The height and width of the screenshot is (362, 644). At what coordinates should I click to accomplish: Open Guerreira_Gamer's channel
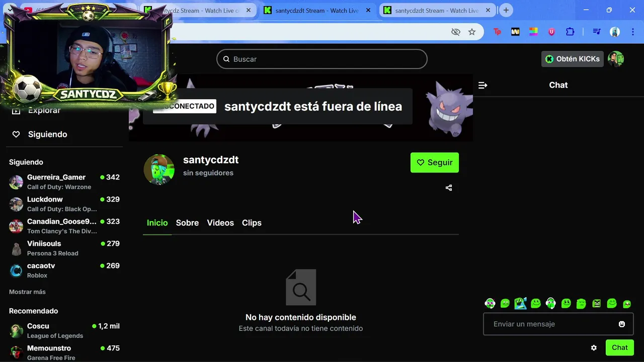(64, 182)
